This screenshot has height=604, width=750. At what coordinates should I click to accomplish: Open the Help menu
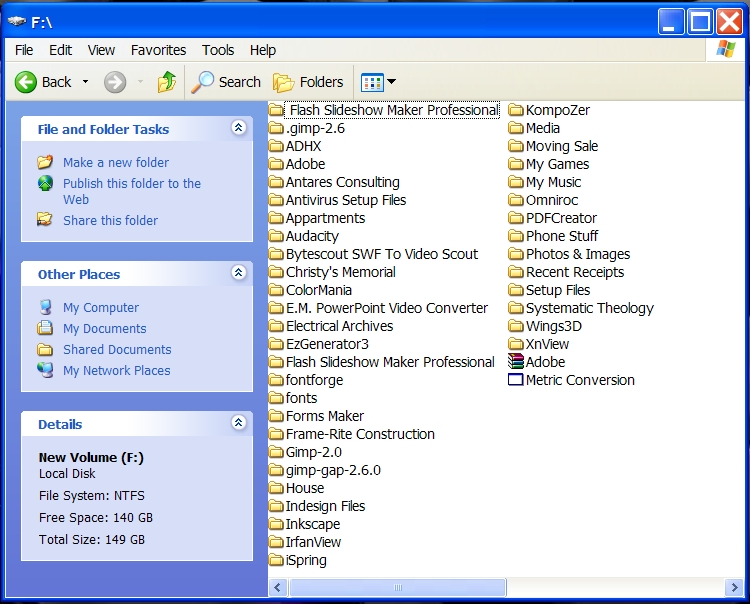(263, 50)
